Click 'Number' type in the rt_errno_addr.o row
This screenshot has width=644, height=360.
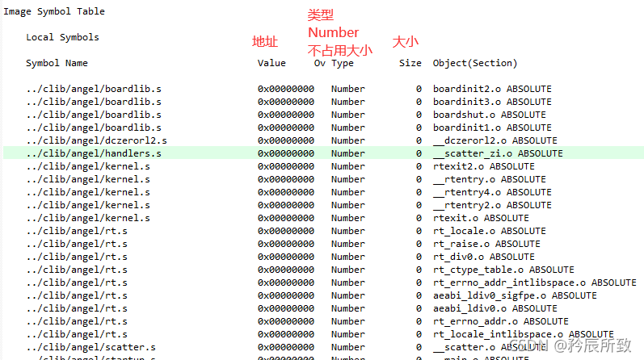click(x=348, y=322)
